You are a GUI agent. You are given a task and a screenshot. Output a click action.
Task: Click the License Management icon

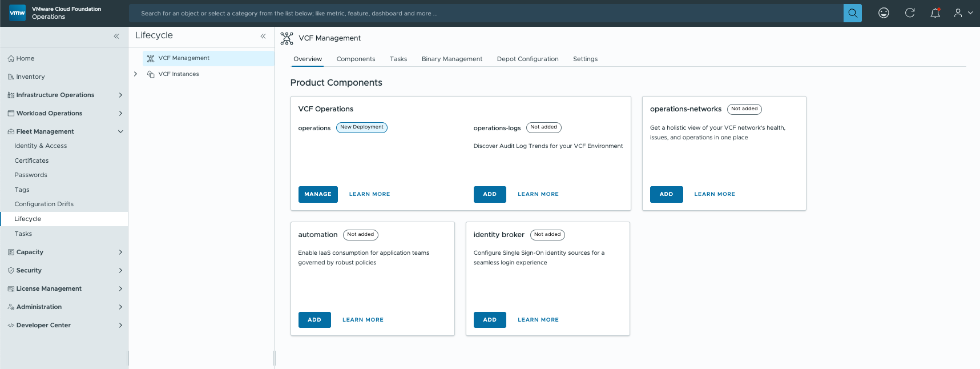pyautogui.click(x=11, y=288)
